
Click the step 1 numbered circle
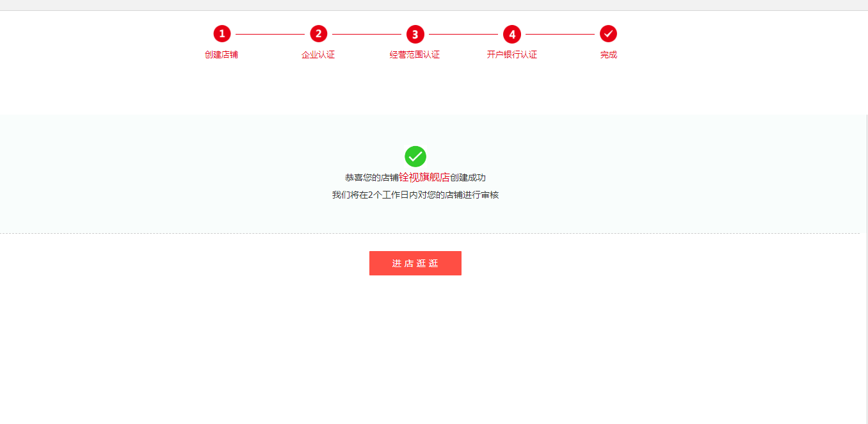[x=222, y=34]
